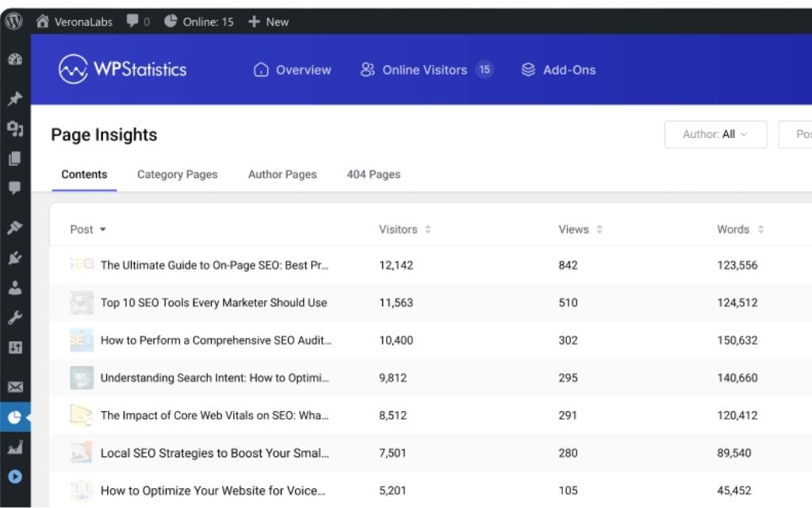Expand the Author: All dropdown
The height and width of the screenshot is (508, 812).
coord(715,134)
